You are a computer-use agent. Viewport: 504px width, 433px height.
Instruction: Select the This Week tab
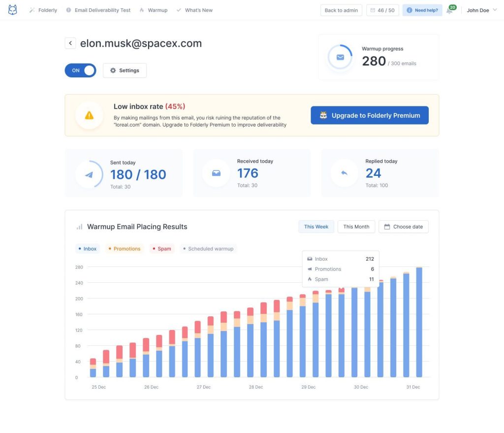pyautogui.click(x=316, y=227)
